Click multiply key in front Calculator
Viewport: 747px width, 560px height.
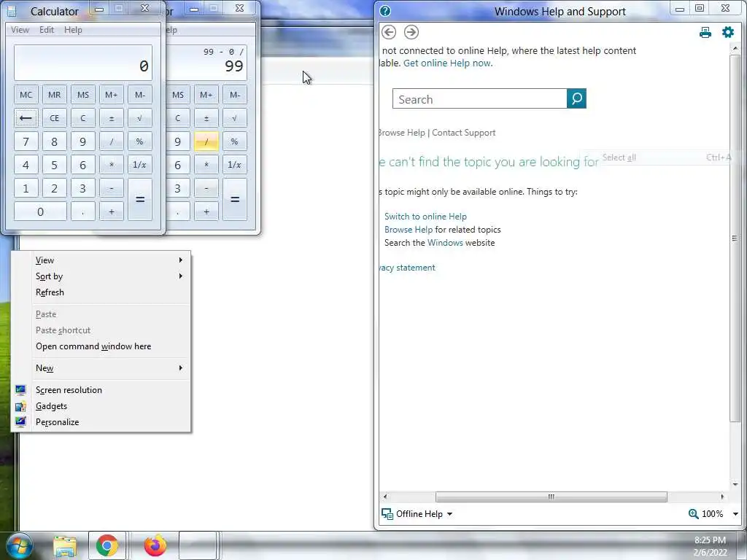pos(112,165)
